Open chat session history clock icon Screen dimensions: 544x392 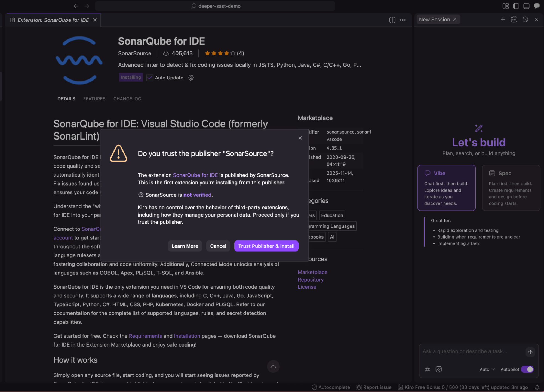[x=525, y=19]
